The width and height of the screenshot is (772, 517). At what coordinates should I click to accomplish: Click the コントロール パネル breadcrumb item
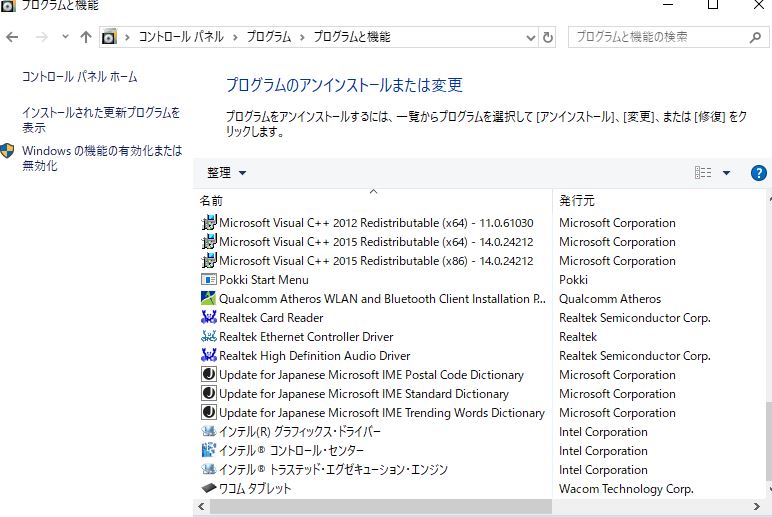180,37
